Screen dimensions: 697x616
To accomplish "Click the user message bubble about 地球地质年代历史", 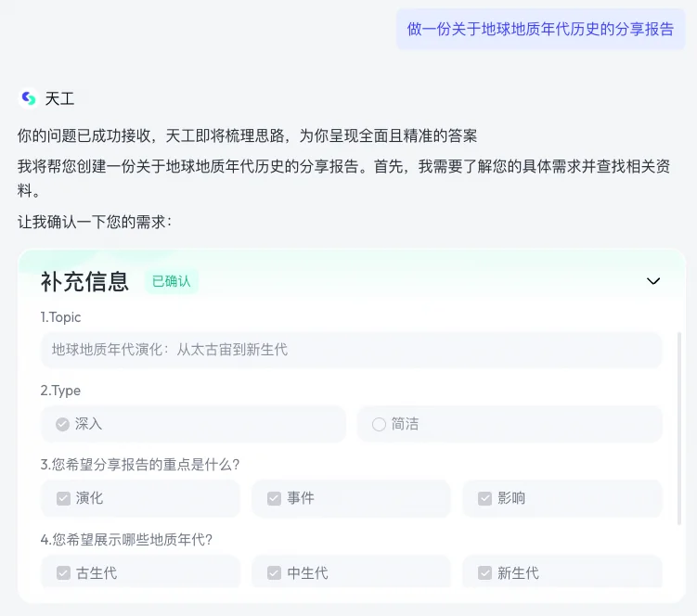I will [x=540, y=29].
